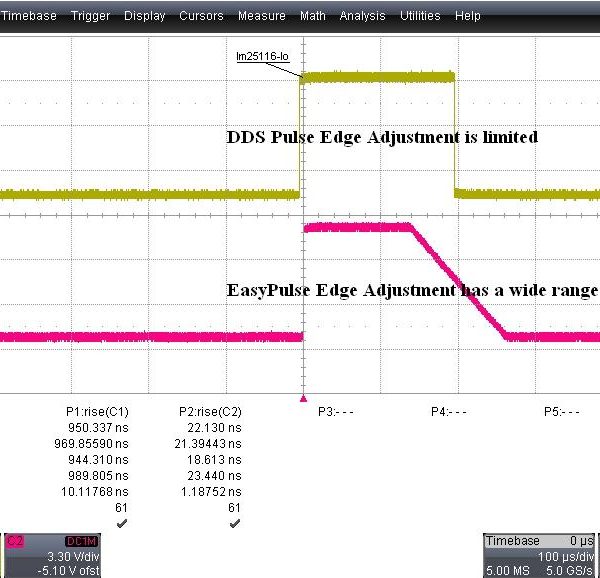Click the P2 status checkmark icon
This screenshot has width=600, height=578.
click(x=234, y=522)
